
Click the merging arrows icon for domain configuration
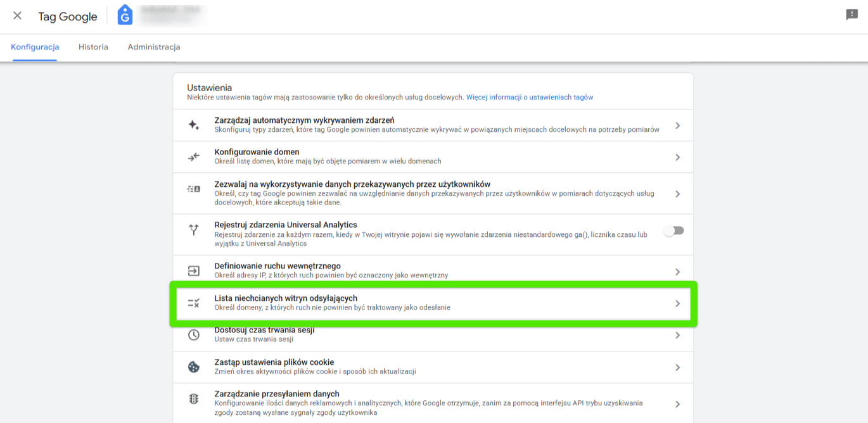click(194, 157)
